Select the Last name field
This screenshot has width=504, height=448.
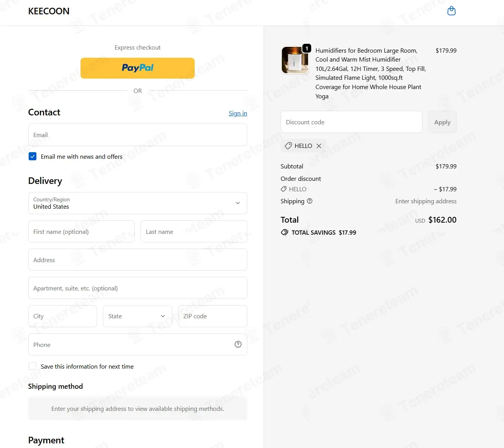194,232
